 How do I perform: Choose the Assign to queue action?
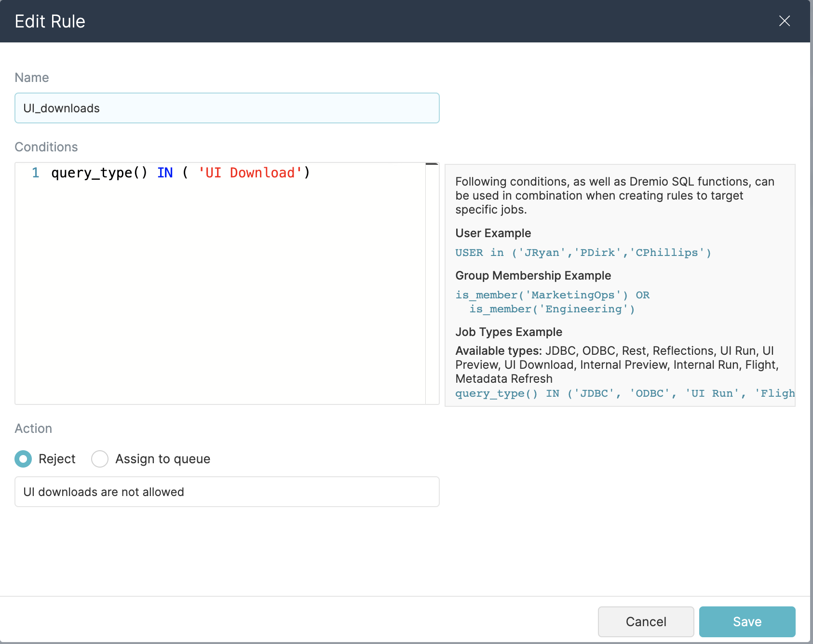(x=100, y=459)
